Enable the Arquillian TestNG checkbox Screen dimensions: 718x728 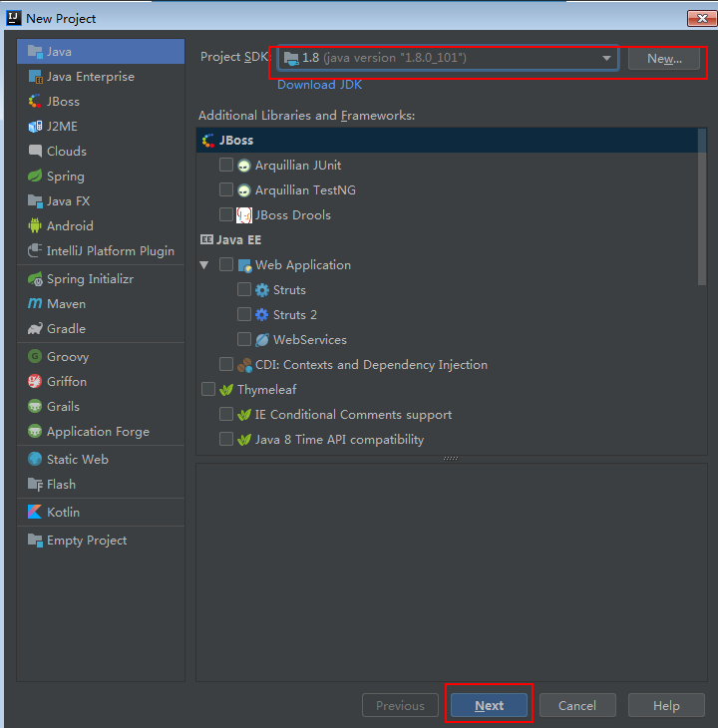(x=226, y=189)
